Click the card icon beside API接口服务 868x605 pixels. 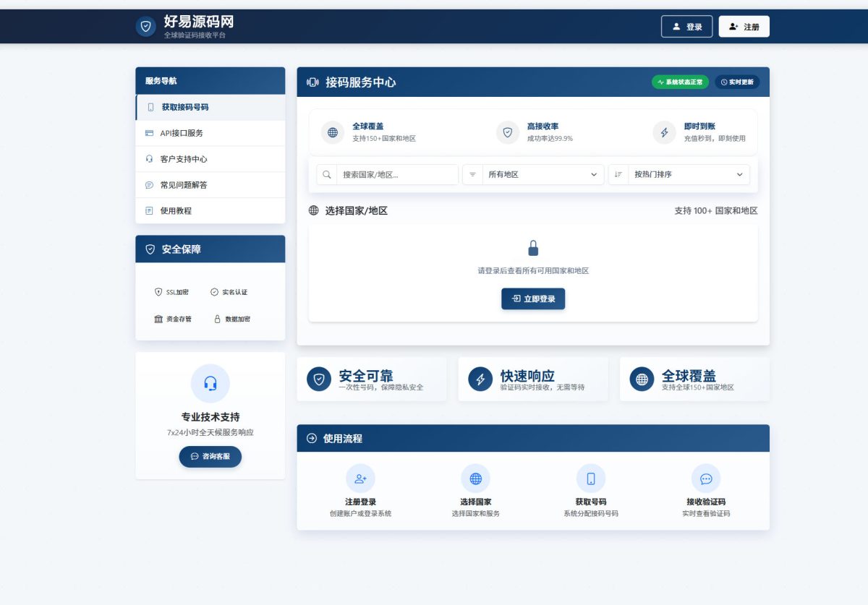pos(149,133)
